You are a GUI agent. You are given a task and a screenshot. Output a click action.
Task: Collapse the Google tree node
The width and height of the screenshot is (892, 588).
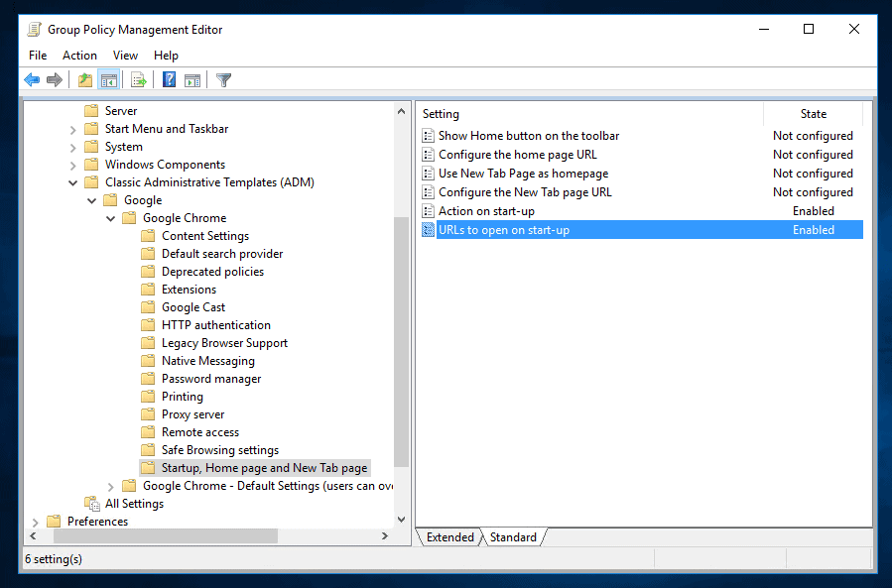[x=91, y=200]
